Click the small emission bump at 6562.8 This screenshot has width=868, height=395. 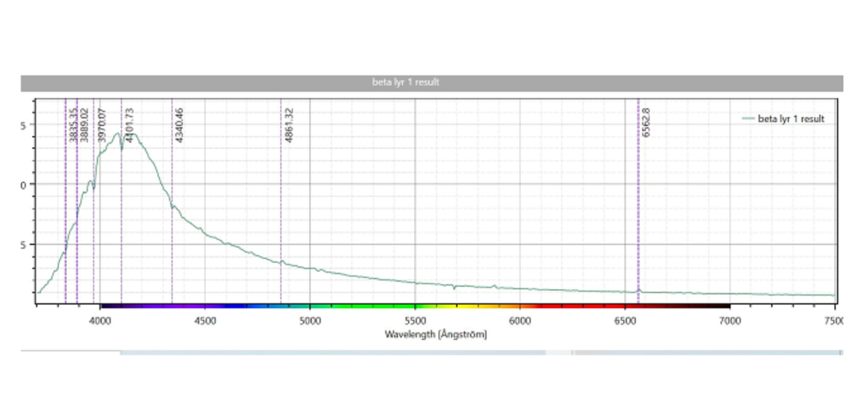638,291
